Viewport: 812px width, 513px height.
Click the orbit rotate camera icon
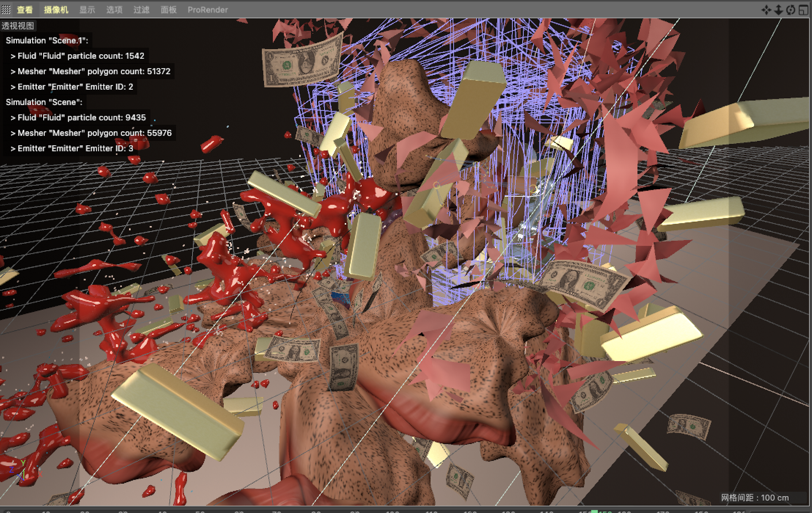pos(790,10)
